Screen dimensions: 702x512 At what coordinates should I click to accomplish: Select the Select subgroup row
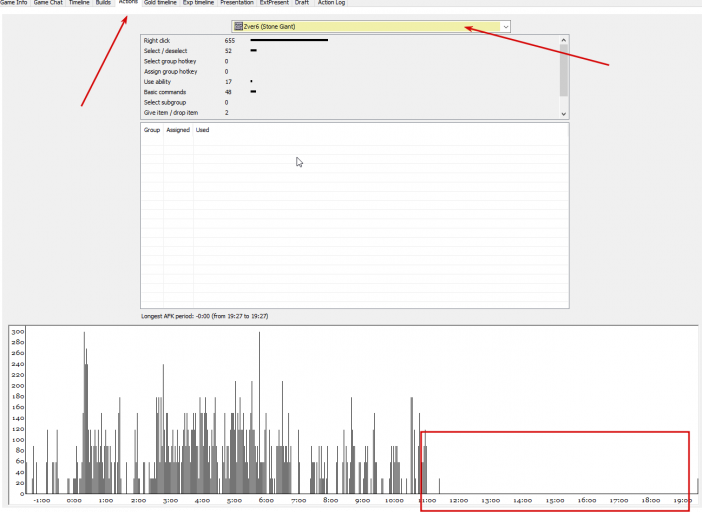click(x=350, y=102)
